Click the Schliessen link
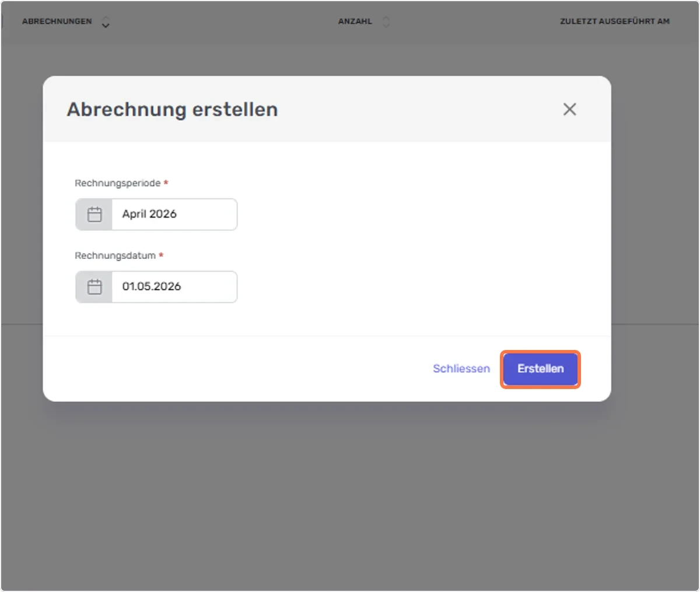 (461, 369)
